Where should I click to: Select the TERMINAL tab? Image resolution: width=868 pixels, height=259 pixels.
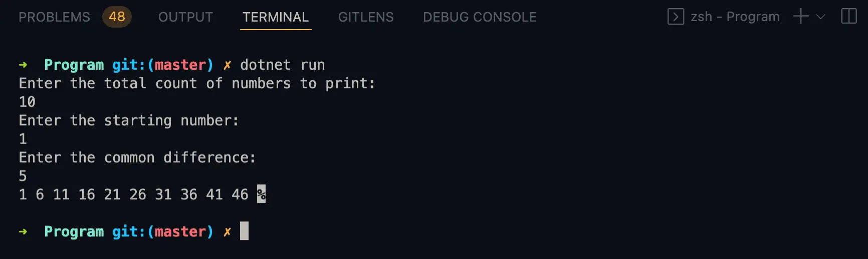tap(276, 17)
